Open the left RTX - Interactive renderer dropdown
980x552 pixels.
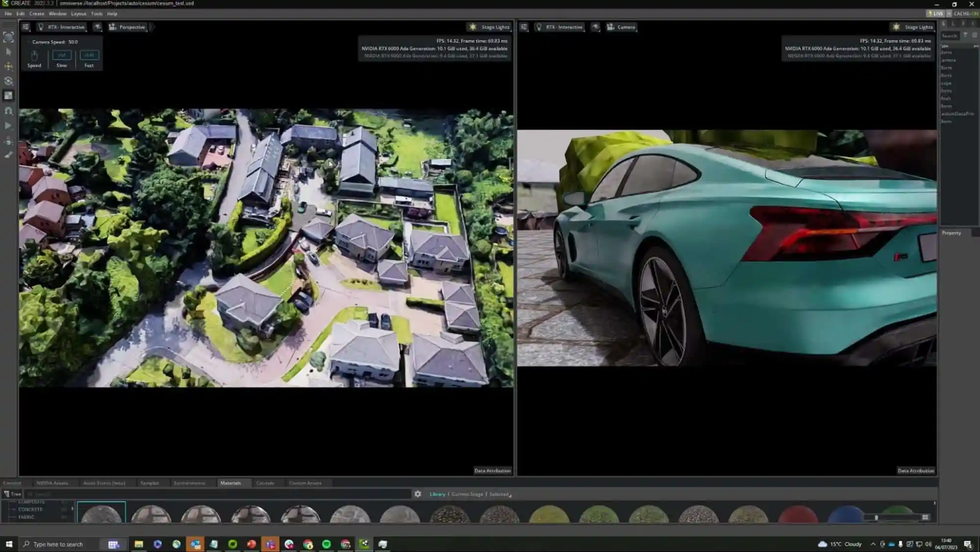tap(62, 27)
